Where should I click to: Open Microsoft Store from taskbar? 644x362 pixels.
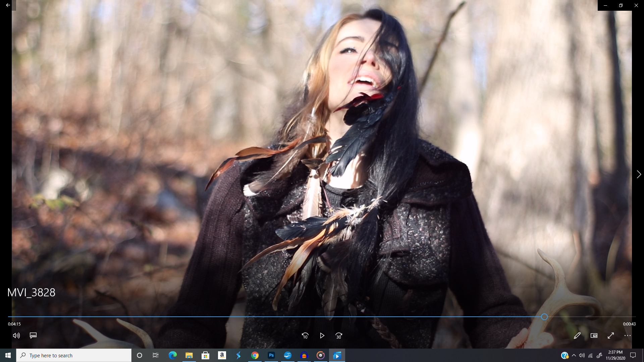[x=206, y=355]
